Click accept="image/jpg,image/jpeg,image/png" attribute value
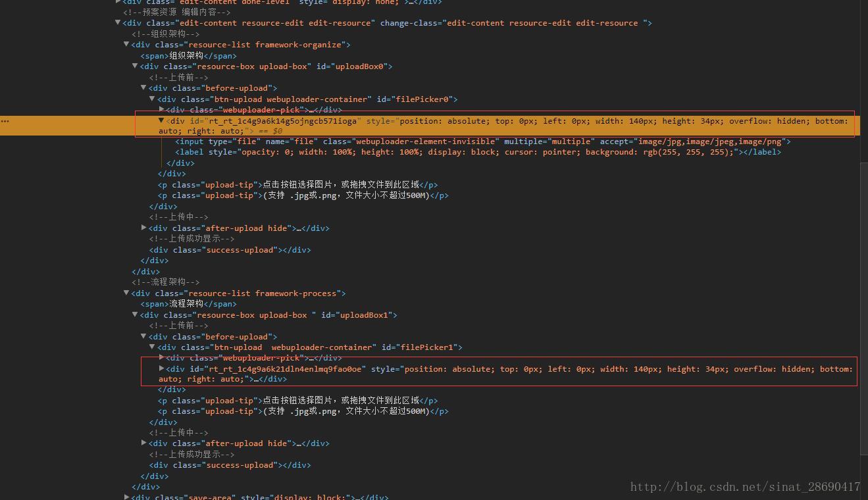The image size is (868, 500). pyautogui.click(x=693, y=141)
